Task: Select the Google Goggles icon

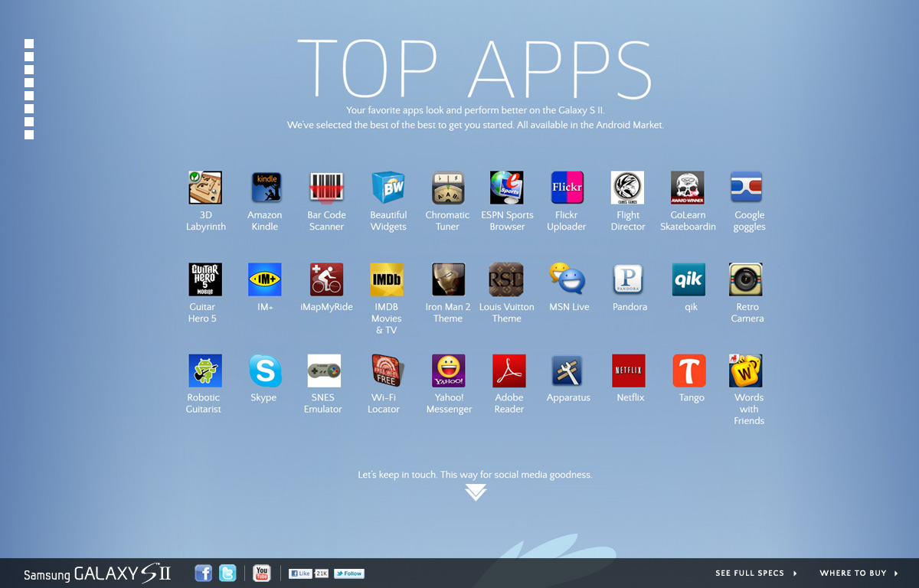Action: 746,188
